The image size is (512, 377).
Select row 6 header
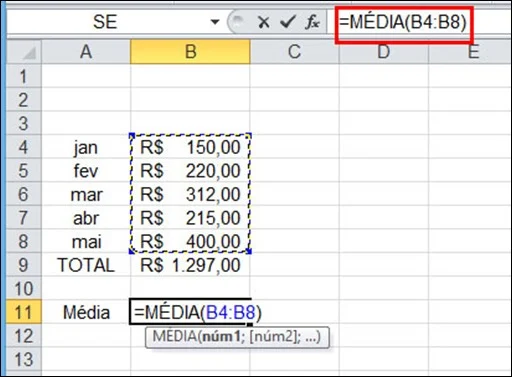pyautogui.click(x=23, y=194)
